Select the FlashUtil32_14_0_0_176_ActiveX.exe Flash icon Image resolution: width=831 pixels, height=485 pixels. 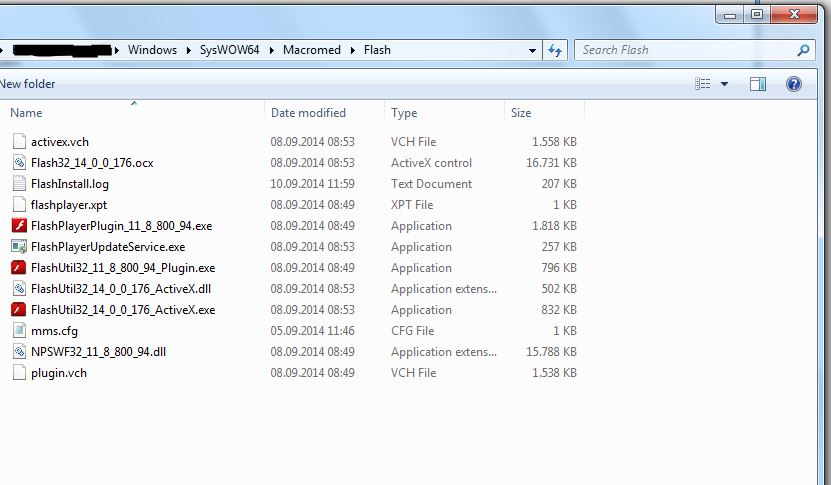click(x=19, y=310)
